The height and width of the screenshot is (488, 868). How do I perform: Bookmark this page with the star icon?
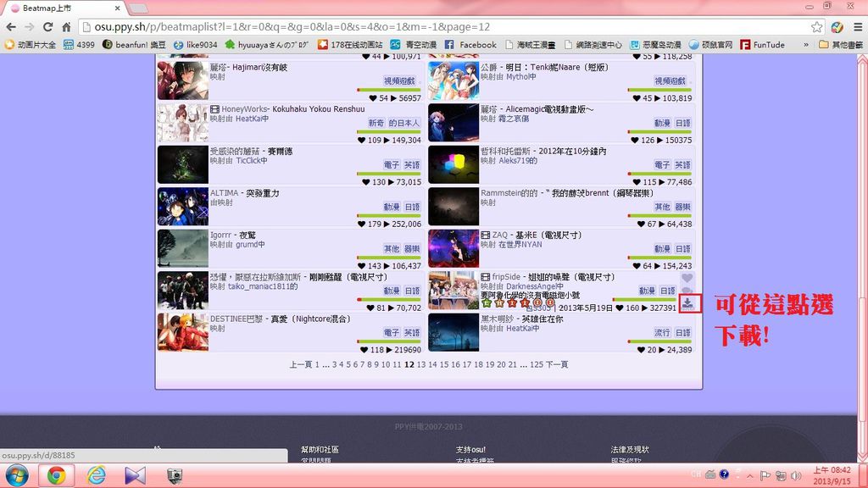point(816,26)
